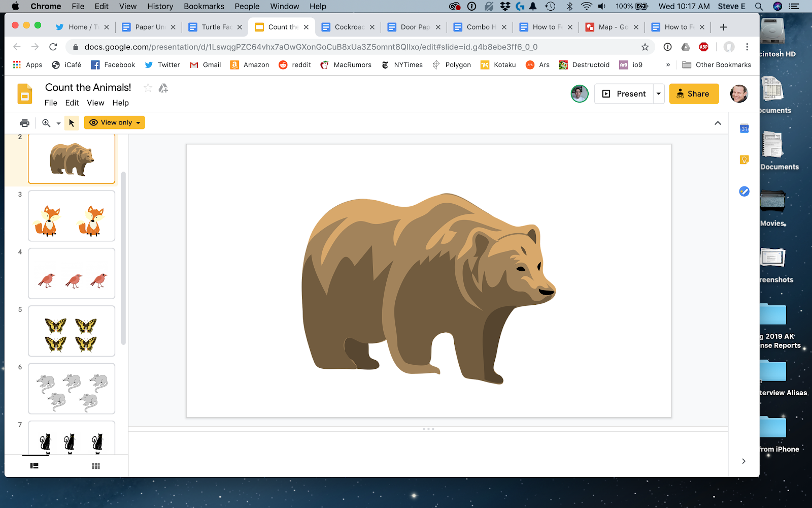Click the Adblock Plus extension icon
812x508 pixels.
pos(703,47)
